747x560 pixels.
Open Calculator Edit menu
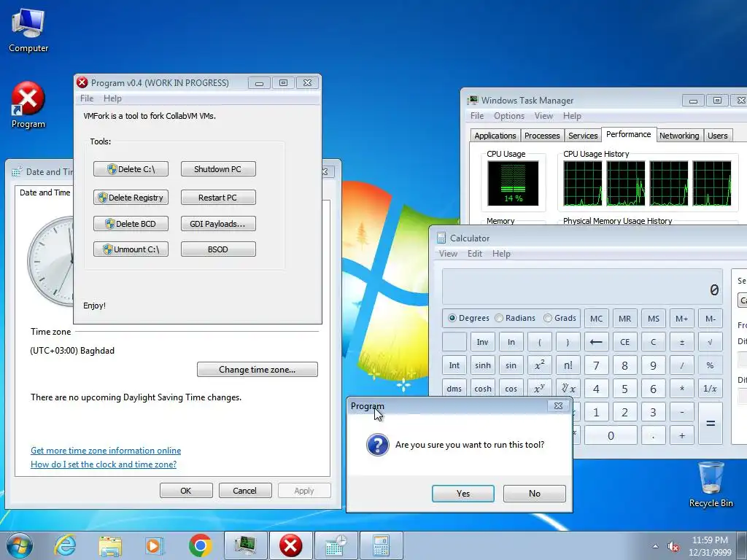(474, 253)
